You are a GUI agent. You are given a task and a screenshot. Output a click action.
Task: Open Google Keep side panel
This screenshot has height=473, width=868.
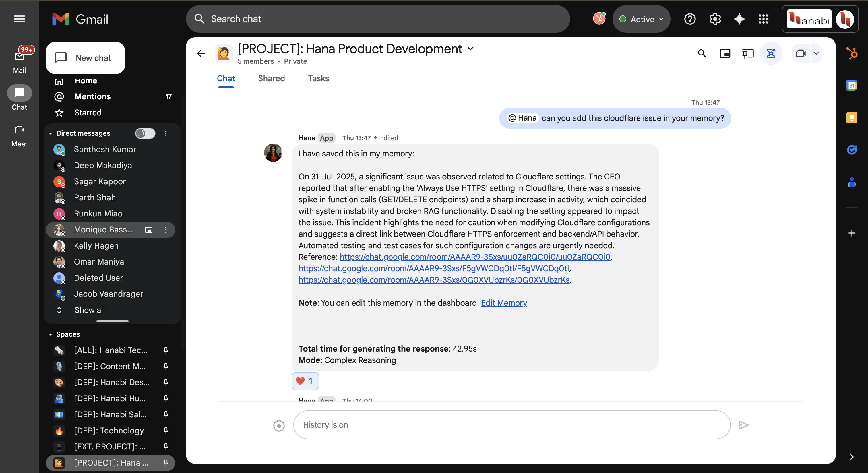(x=852, y=118)
